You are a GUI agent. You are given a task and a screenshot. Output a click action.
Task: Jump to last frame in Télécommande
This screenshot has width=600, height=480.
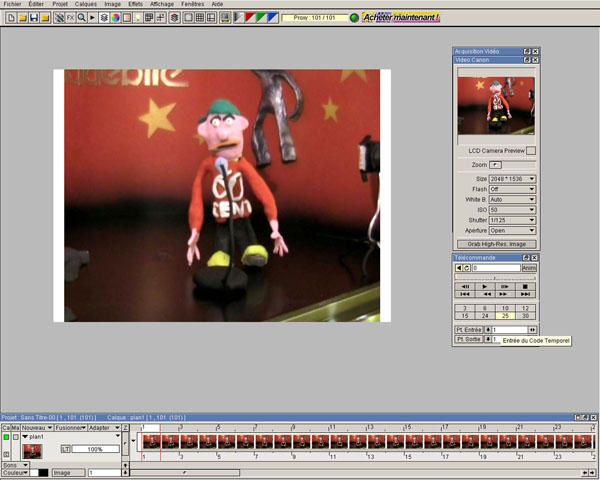525,294
